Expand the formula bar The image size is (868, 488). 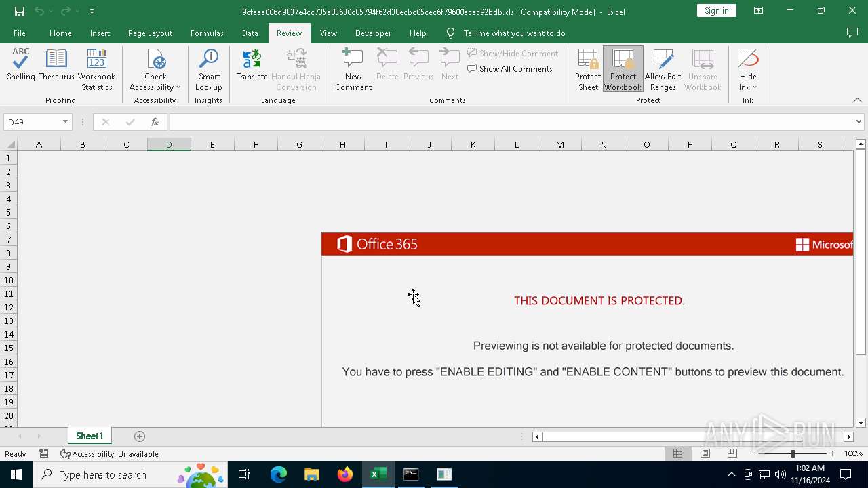859,122
